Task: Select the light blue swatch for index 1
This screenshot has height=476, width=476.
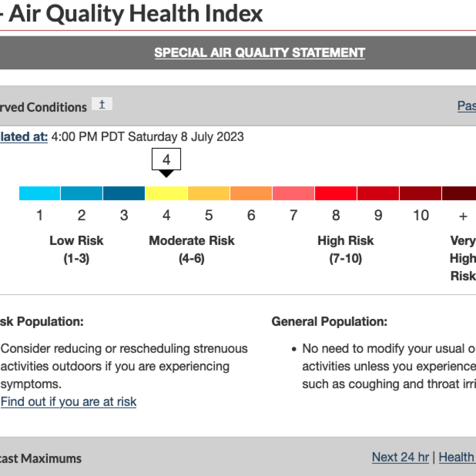Action: (x=40, y=193)
